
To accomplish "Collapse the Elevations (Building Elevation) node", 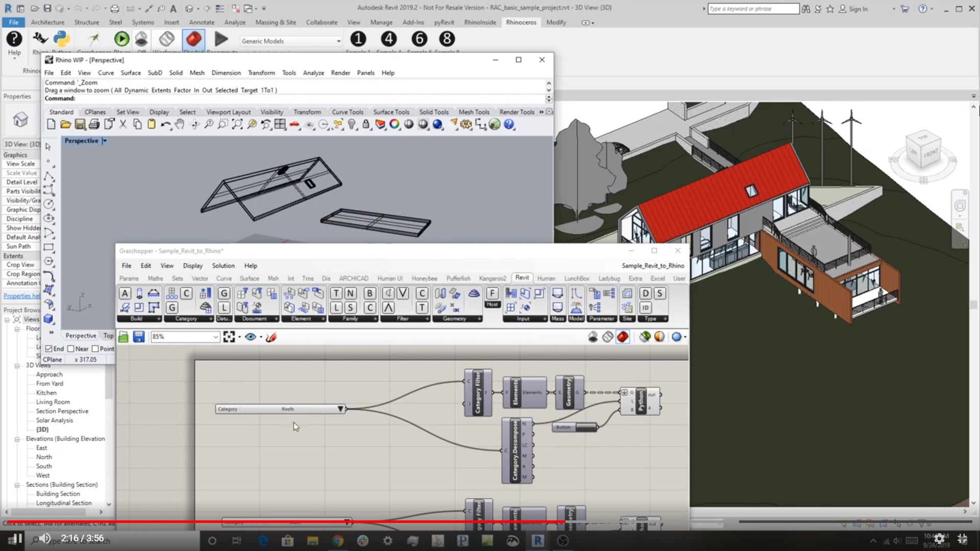I will (17, 439).
